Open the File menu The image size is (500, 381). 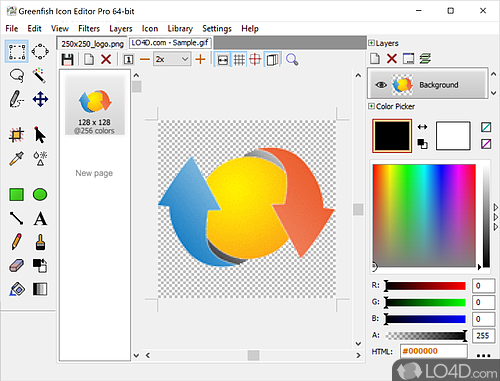tap(12, 29)
